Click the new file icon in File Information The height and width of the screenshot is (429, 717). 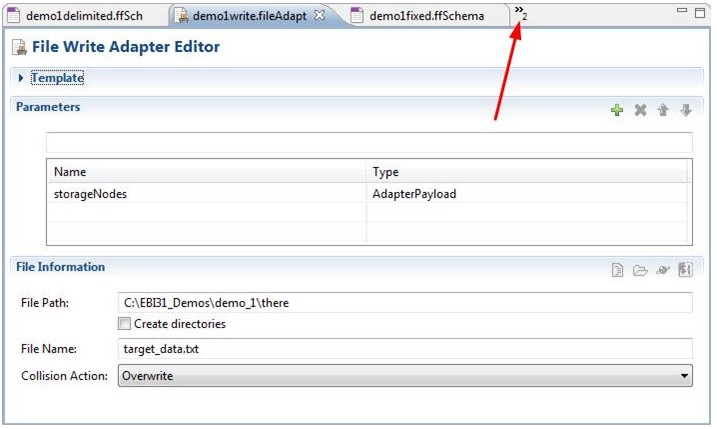617,270
